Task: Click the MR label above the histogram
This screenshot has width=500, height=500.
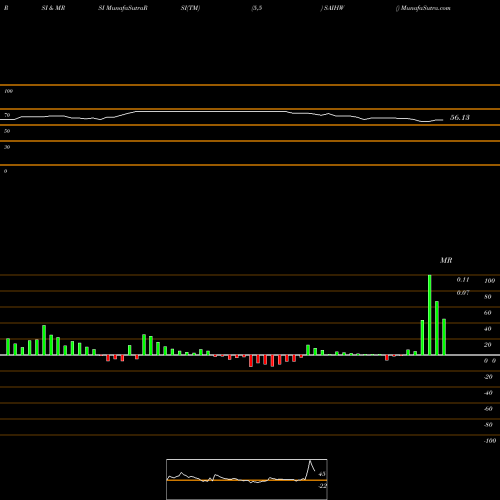Action: (446, 260)
